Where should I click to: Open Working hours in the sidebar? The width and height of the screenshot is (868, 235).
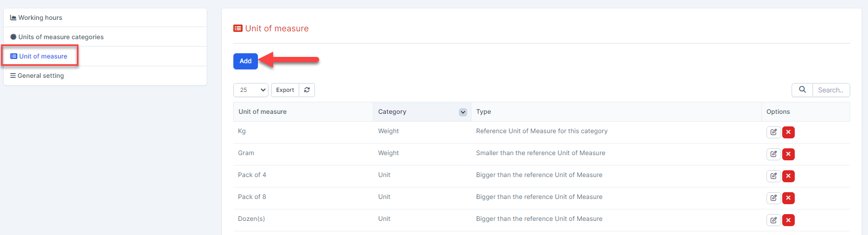point(40,18)
